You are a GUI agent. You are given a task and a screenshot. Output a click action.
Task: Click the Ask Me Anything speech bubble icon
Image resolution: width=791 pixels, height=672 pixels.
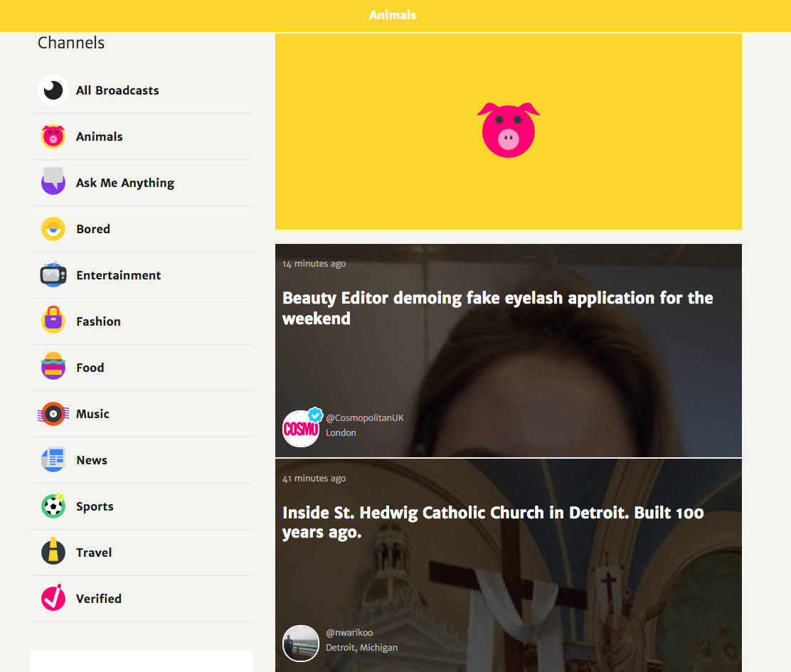point(53,181)
